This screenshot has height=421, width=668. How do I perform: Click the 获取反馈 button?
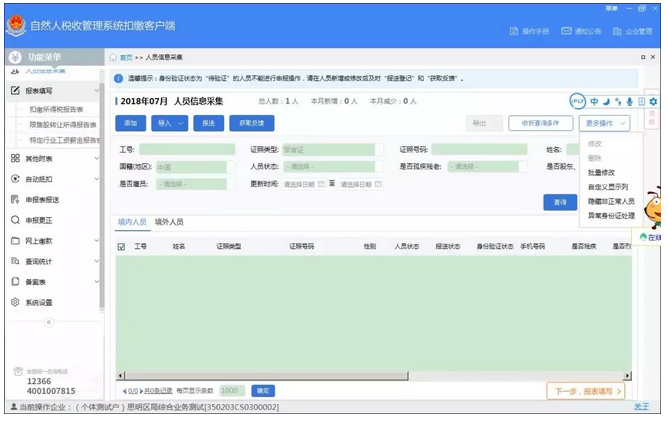(x=251, y=123)
